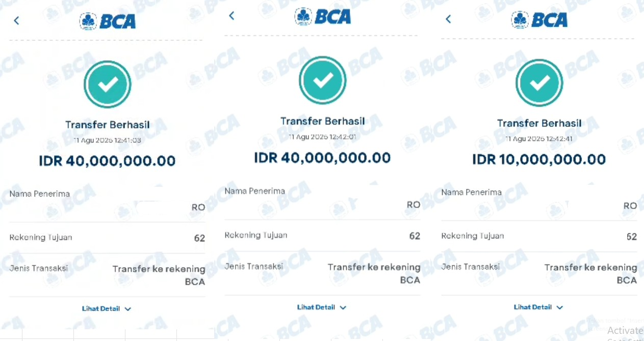Image resolution: width=644 pixels, height=341 pixels.
Task: Open Lihat Detail link under the 12:42:01 transfer
Action: click(316, 307)
